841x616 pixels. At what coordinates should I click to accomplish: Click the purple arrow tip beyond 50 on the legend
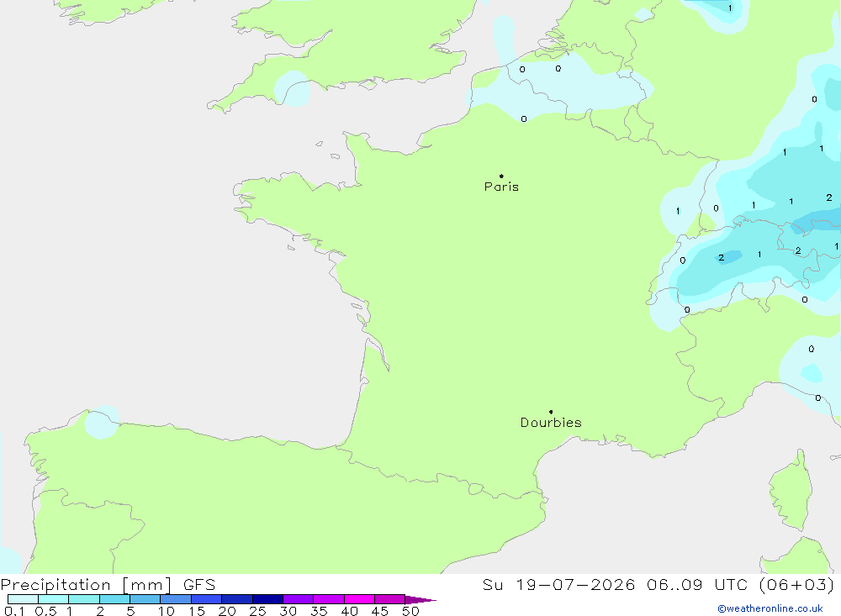tap(420, 599)
